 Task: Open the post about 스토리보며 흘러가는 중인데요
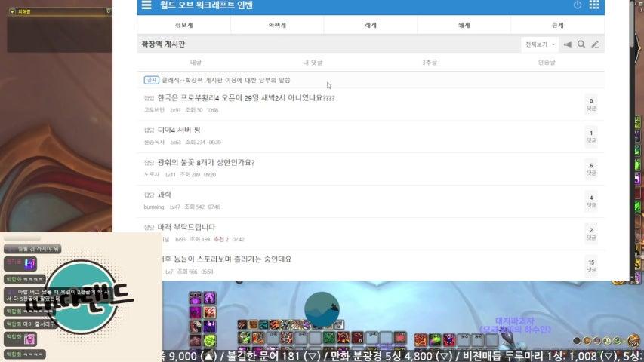(226, 259)
